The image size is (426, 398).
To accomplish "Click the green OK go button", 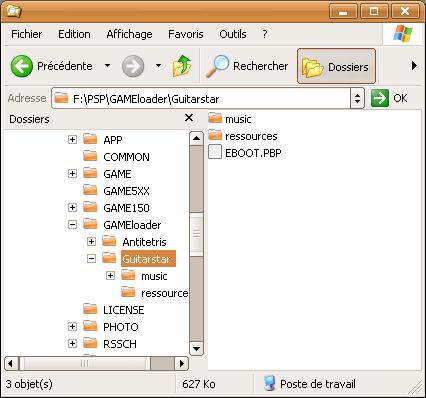I will tap(389, 98).
